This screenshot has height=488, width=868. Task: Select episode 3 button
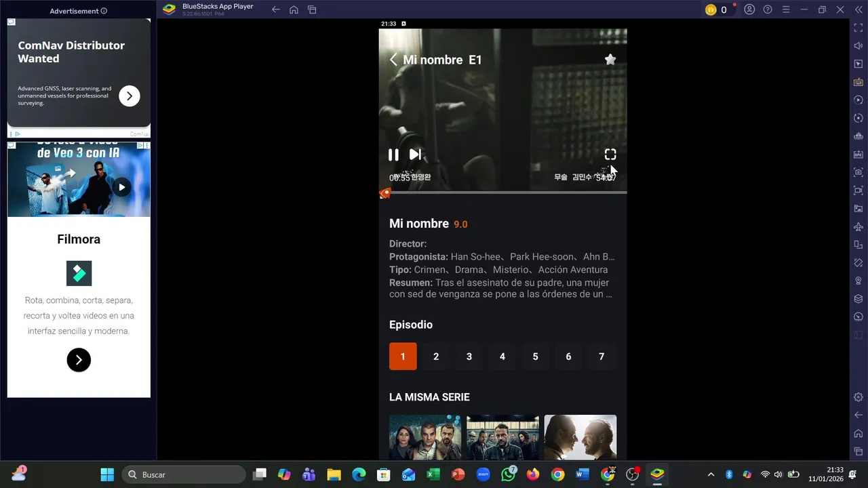469,357
